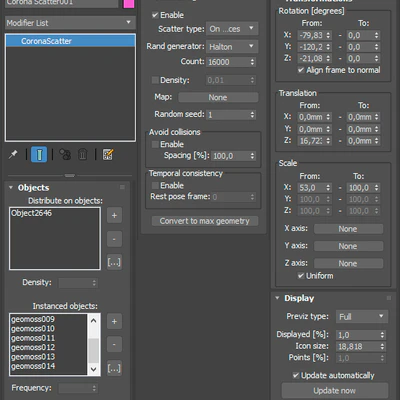Image resolution: width=400 pixels, height=400 pixels.
Task: Click Z axis None map button
Action: pos(348,263)
